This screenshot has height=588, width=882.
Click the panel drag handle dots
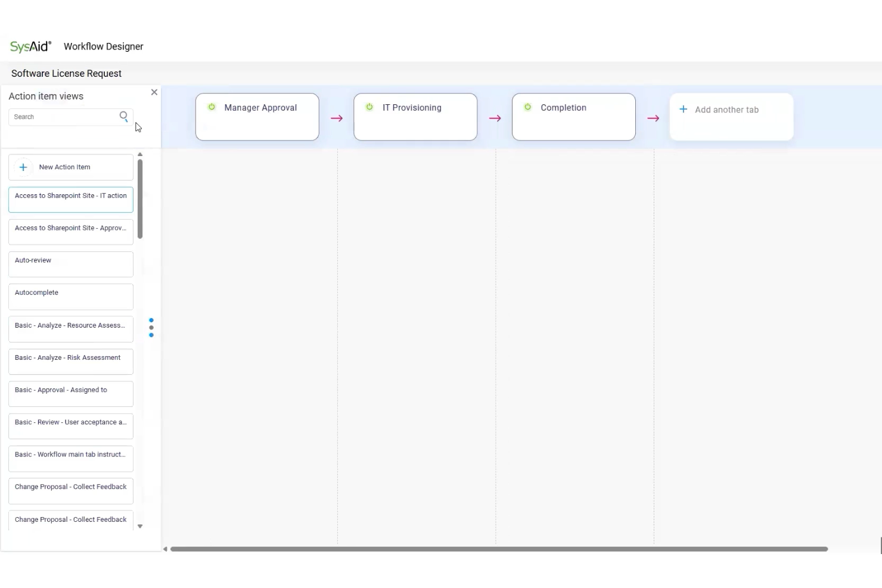(151, 327)
